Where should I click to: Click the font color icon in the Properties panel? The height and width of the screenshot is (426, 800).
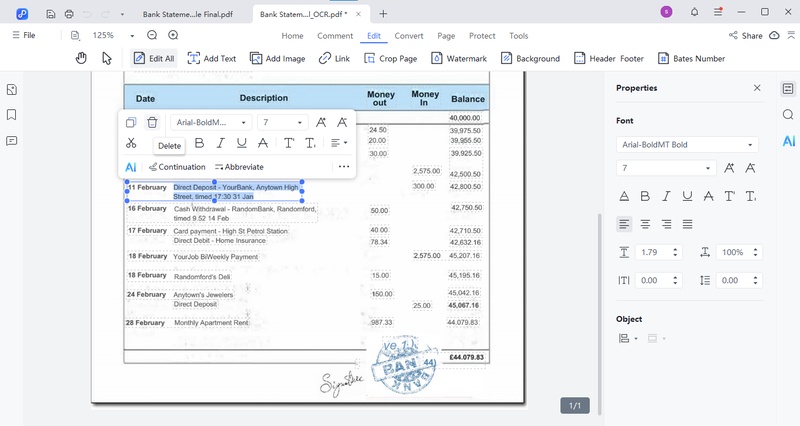(x=623, y=196)
